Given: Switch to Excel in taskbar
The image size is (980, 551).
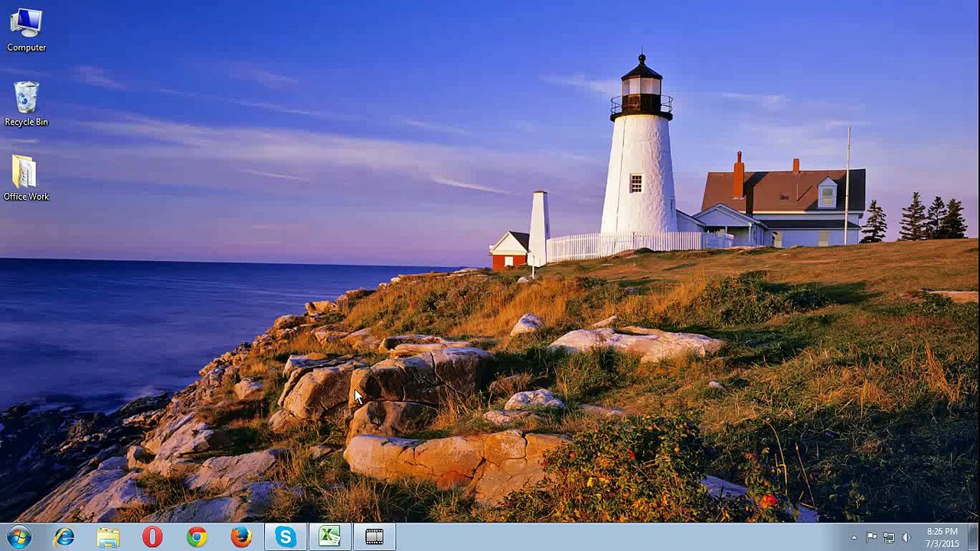Looking at the screenshot, I should [330, 537].
